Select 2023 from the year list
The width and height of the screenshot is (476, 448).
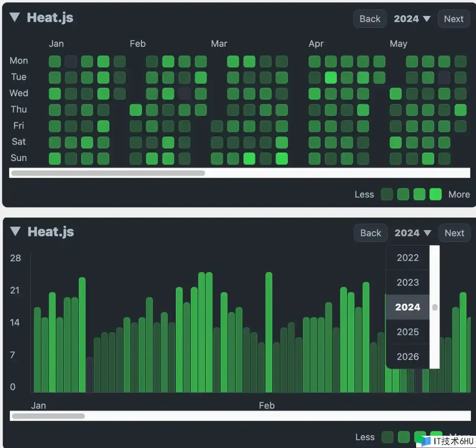[408, 282]
